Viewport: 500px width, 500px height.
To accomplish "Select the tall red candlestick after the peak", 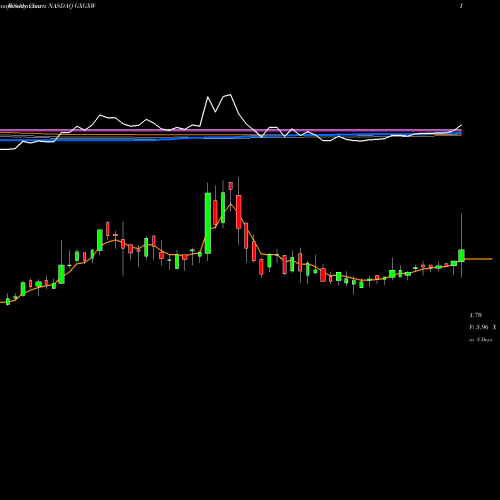I will pos(239,212).
